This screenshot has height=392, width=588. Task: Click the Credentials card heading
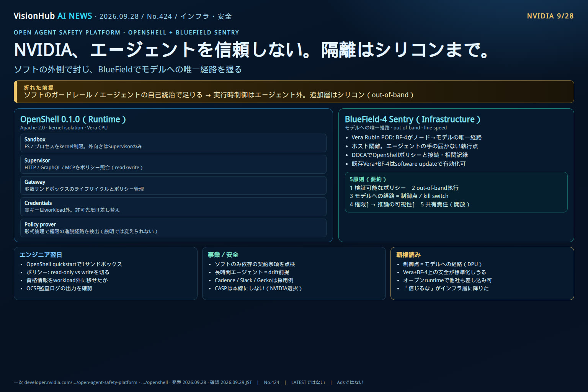[x=38, y=203]
